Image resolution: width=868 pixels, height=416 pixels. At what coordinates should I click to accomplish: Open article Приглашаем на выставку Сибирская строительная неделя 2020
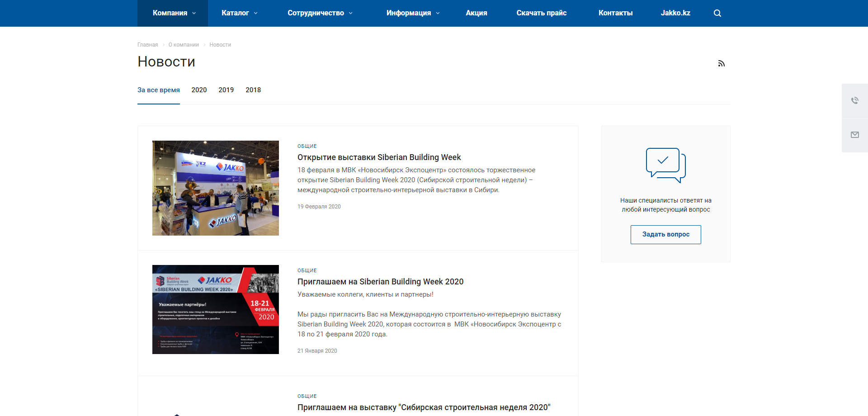pos(424,407)
